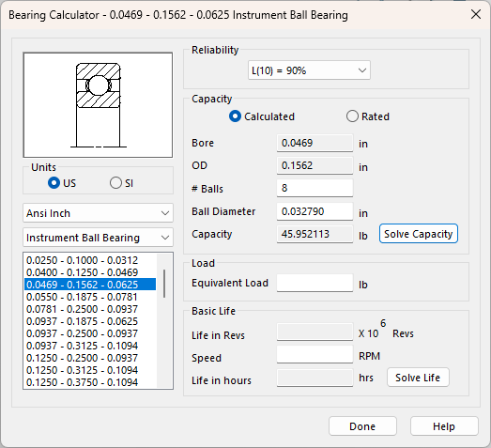Select bearing 0.0937 - 0.2500 - 0.0937
The height and width of the screenshot is (448, 491).
pyautogui.click(x=90, y=333)
